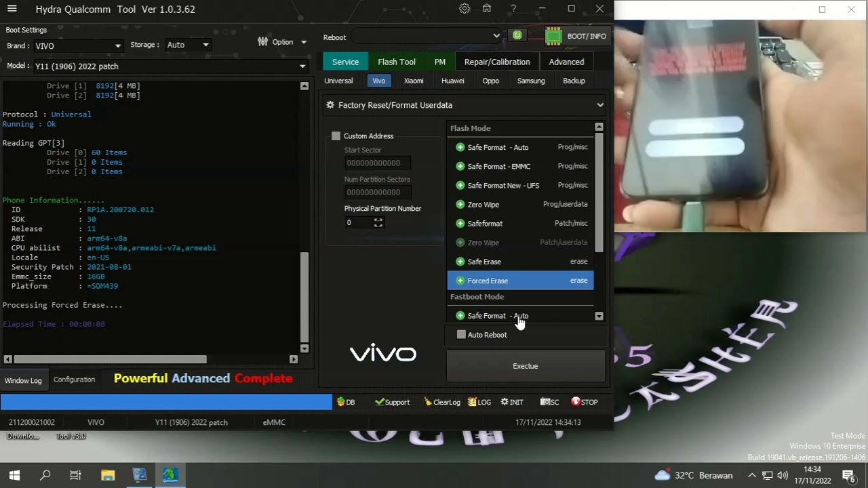Open the notification center icon
868x488 pixels.
(x=848, y=475)
